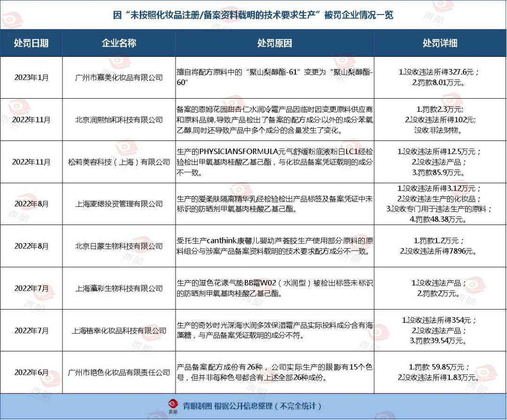Select 广州市艳色化妆品有限责任公司 cell
The image size is (507, 420).
pyautogui.click(x=119, y=373)
